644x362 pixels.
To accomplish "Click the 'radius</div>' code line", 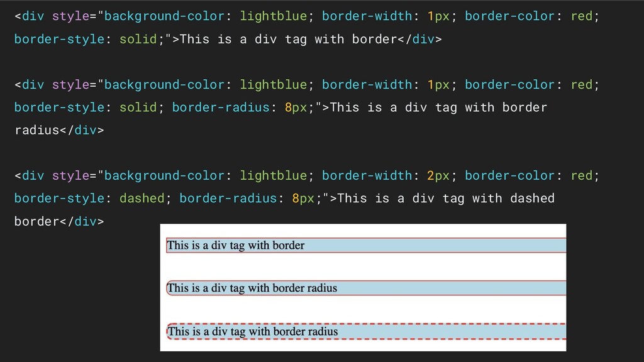I will click(x=59, y=130).
